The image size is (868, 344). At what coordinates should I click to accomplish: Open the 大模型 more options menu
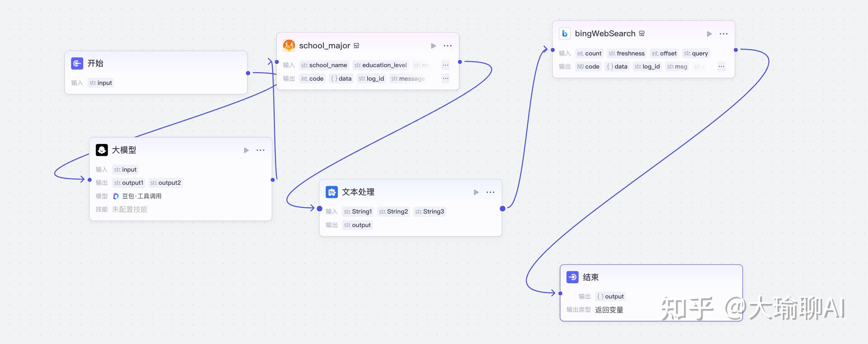click(261, 150)
